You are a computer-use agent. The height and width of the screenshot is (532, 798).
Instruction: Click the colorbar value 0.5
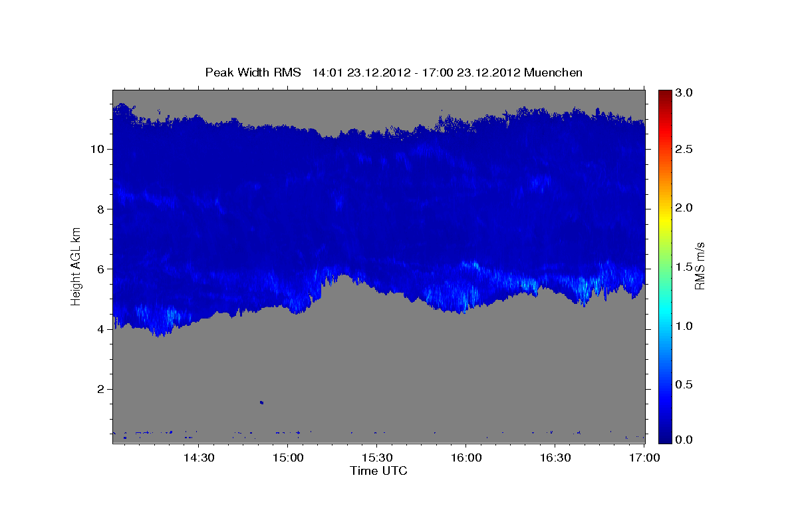686,384
